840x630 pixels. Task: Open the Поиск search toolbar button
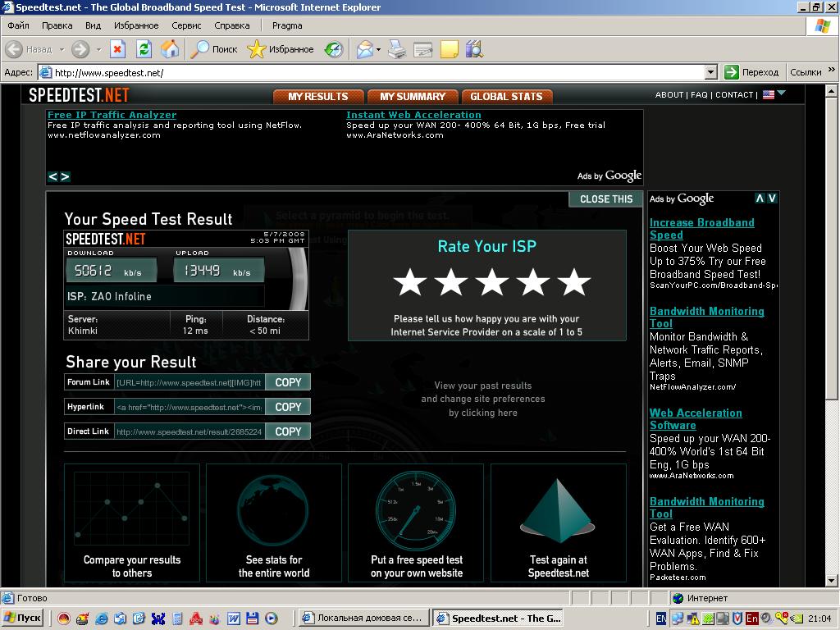tap(214, 49)
